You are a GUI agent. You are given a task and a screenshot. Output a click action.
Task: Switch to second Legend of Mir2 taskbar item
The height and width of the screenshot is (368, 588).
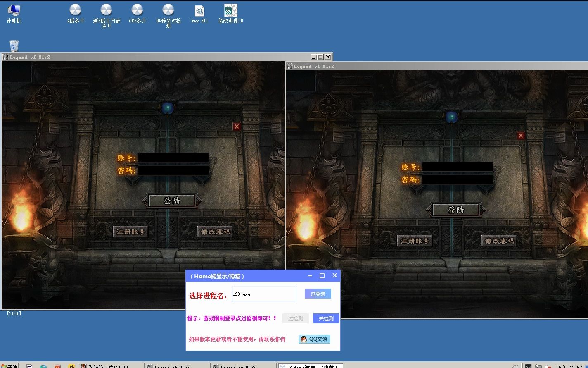[x=243, y=366]
